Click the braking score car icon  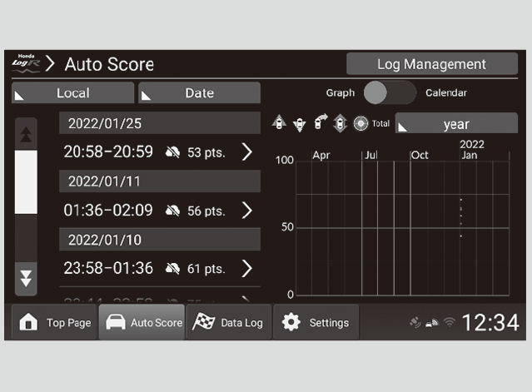pos(300,123)
